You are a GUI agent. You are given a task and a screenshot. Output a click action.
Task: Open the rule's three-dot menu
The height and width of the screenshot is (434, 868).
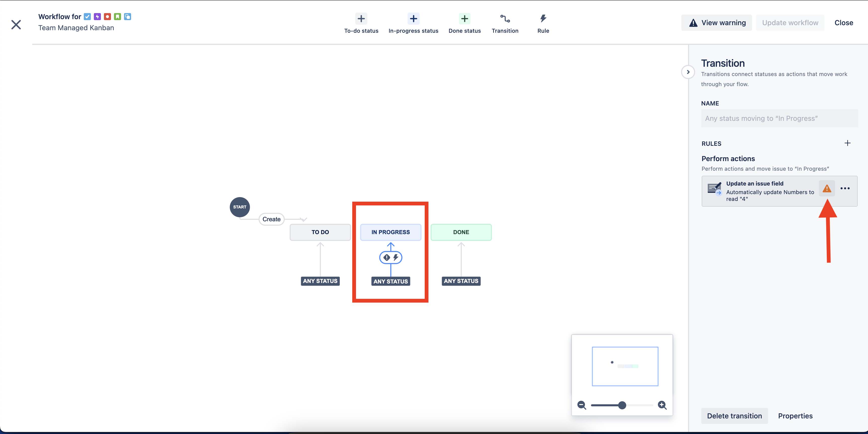pyautogui.click(x=845, y=189)
